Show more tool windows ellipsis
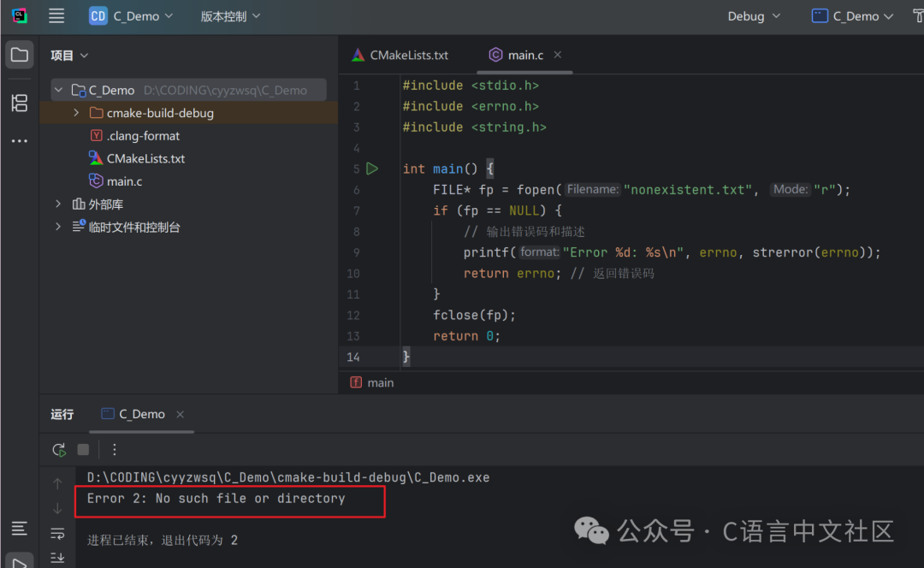The height and width of the screenshot is (568, 924). [20, 141]
